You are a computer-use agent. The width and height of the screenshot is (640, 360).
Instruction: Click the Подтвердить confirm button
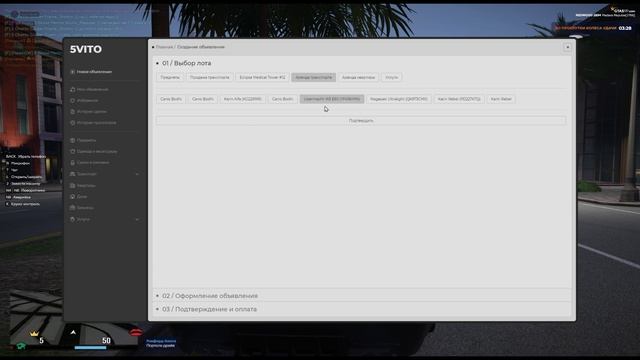pos(361,120)
